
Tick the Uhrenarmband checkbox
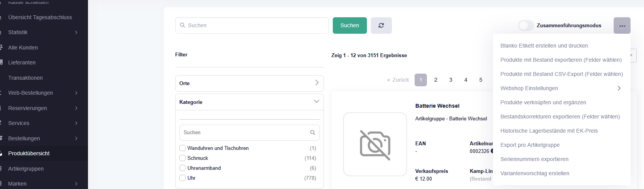183,168
